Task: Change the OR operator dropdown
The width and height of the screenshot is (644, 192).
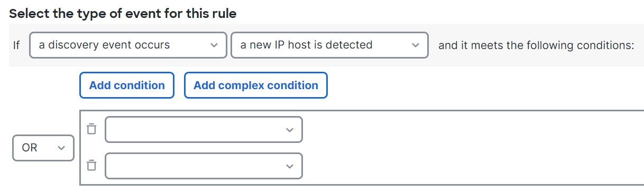Action: pos(43,148)
